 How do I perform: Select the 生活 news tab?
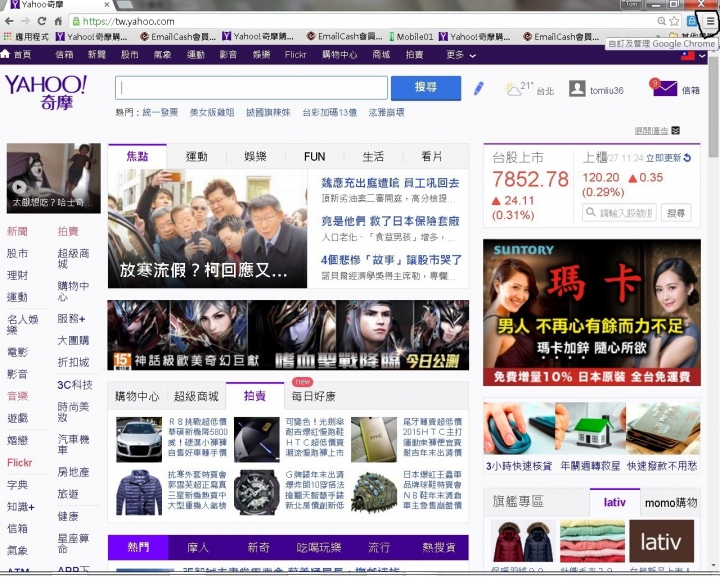coord(373,157)
